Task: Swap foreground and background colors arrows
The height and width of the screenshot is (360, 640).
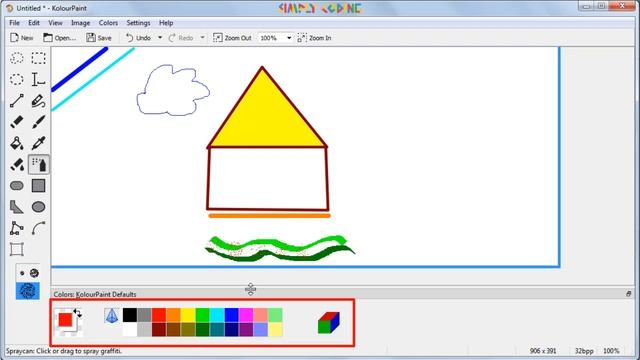Action: click(x=78, y=313)
